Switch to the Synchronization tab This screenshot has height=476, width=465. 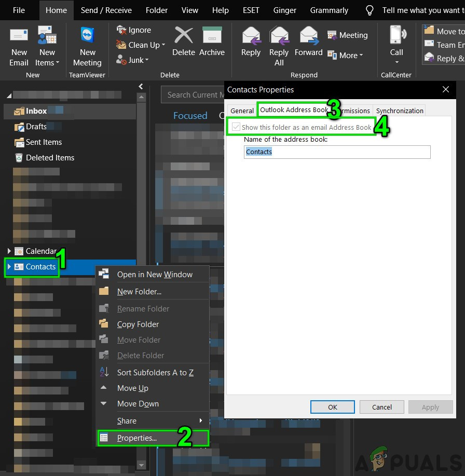(400, 111)
